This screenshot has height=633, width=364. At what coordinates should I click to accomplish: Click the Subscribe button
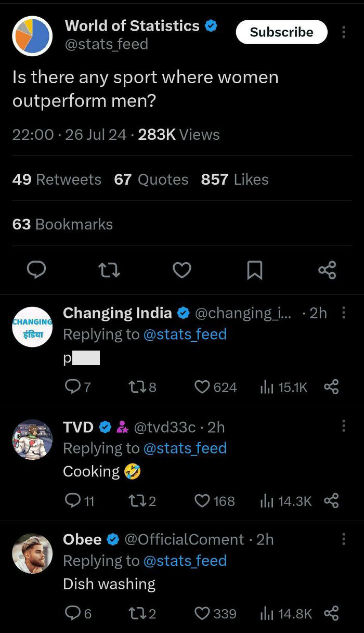click(x=281, y=32)
